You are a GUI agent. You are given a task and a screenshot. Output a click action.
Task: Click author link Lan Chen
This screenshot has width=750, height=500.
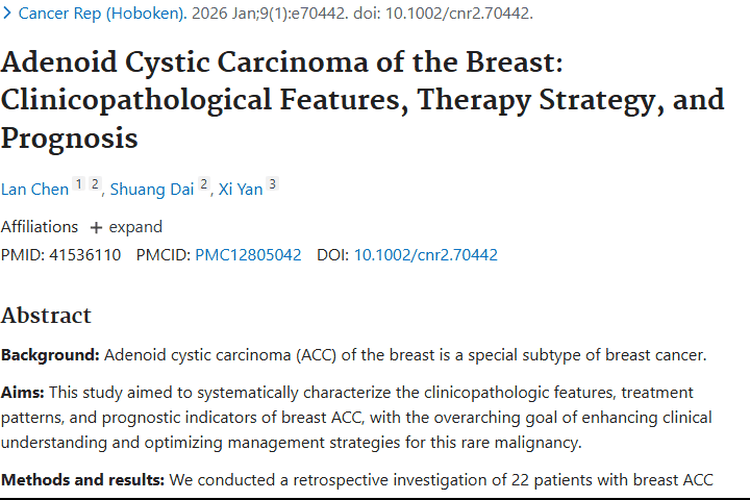pos(35,189)
